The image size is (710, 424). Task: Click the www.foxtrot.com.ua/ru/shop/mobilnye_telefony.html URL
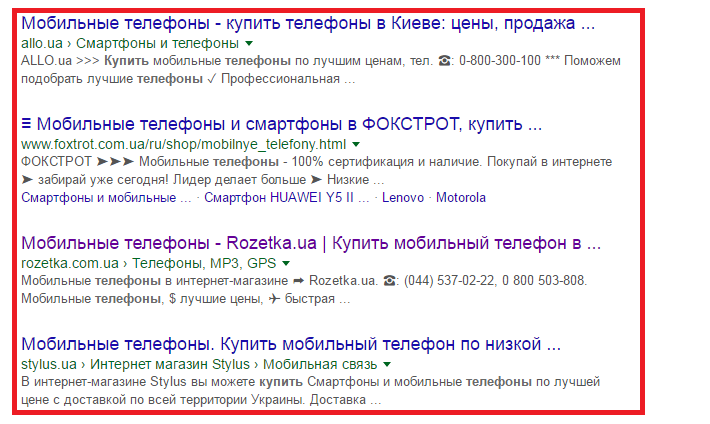[x=184, y=145]
